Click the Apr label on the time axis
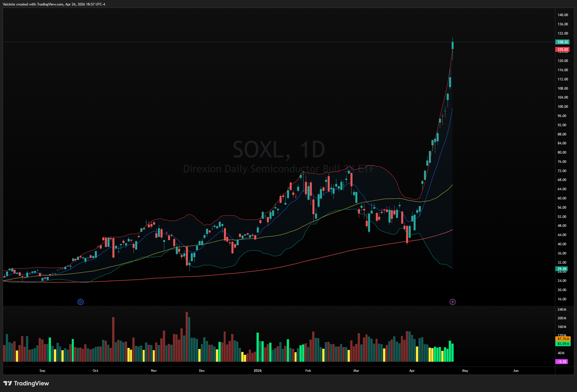 412,371
